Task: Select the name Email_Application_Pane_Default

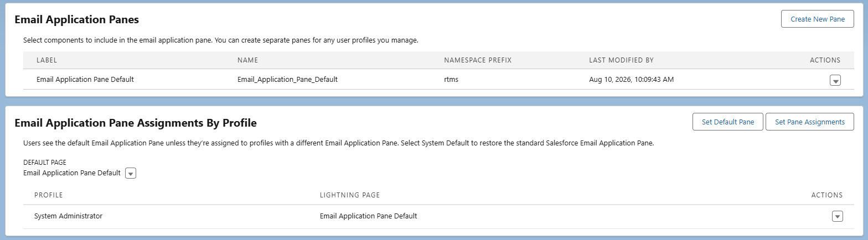Action: click(x=287, y=79)
